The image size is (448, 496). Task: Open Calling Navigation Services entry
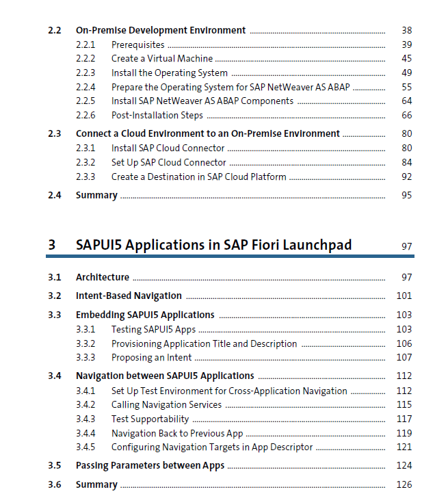coord(167,405)
